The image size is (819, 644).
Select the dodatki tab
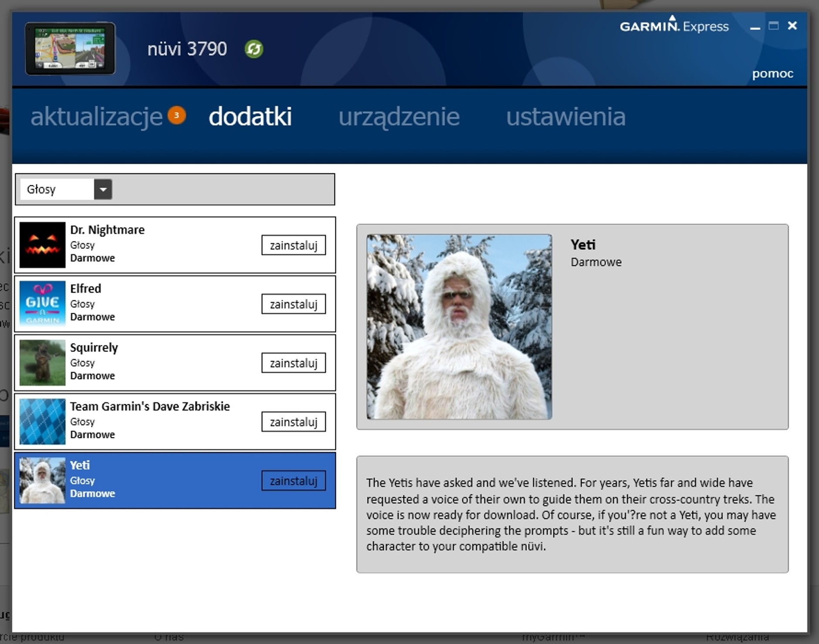tap(250, 117)
